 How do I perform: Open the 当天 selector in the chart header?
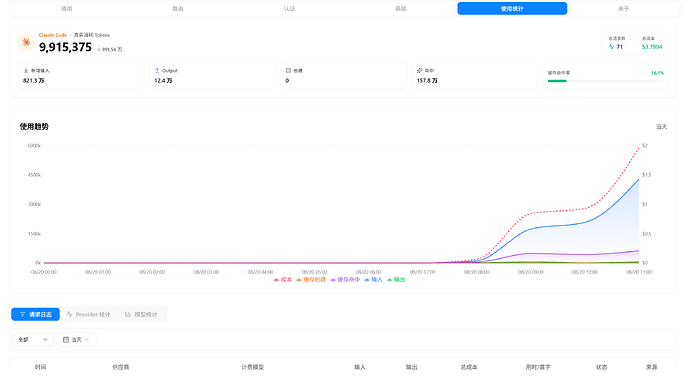[x=661, y=127]
